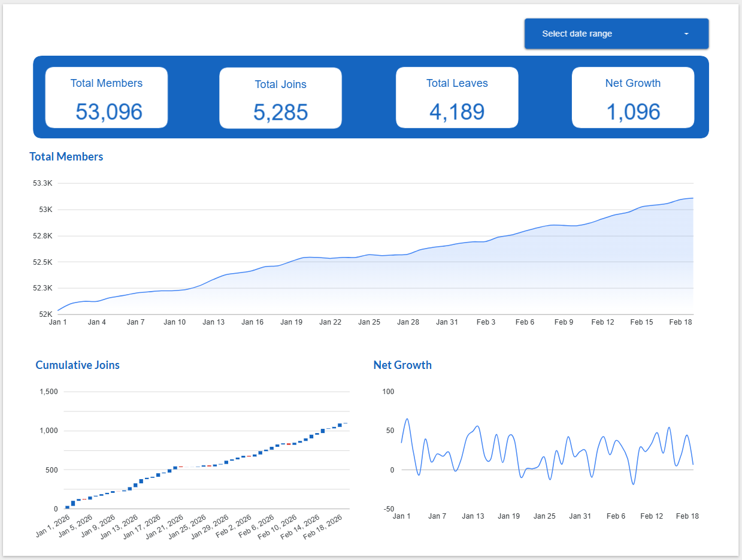Click the dropdown arrow in date range control

[x=686, y=34]
